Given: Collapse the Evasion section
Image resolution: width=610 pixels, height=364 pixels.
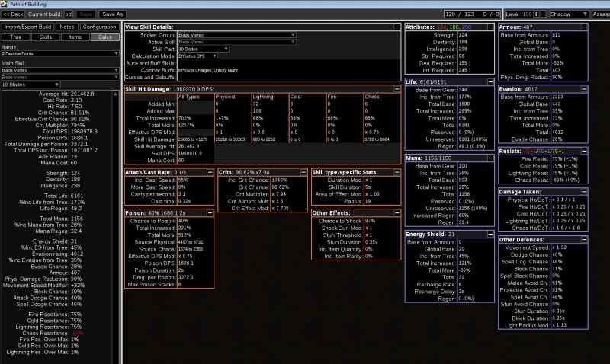Looking at the screenshot, I should tap(583, 89).
